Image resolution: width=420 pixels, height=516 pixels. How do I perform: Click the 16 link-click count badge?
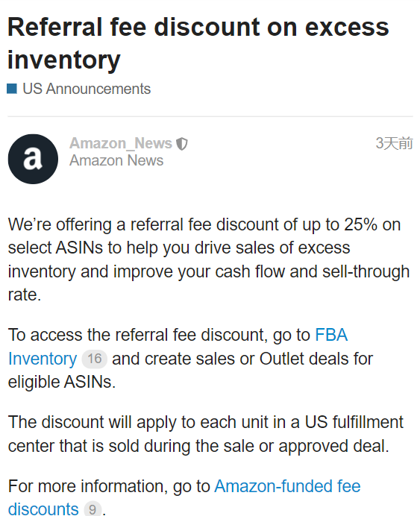pos(95,359)
